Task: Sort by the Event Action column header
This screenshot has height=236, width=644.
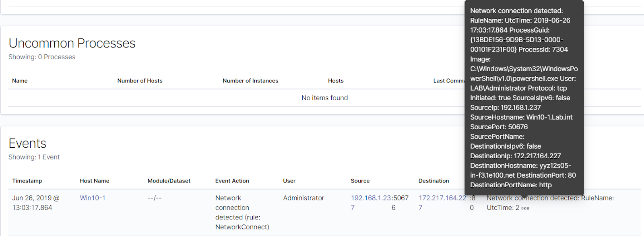Action: [x=232, y=181]
